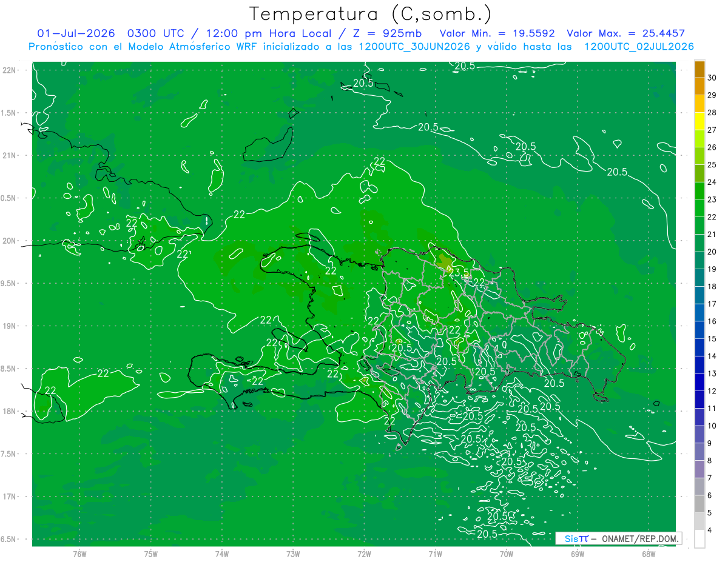Click '1200UTC_30JUN2026' initialization time

[414, 47]
